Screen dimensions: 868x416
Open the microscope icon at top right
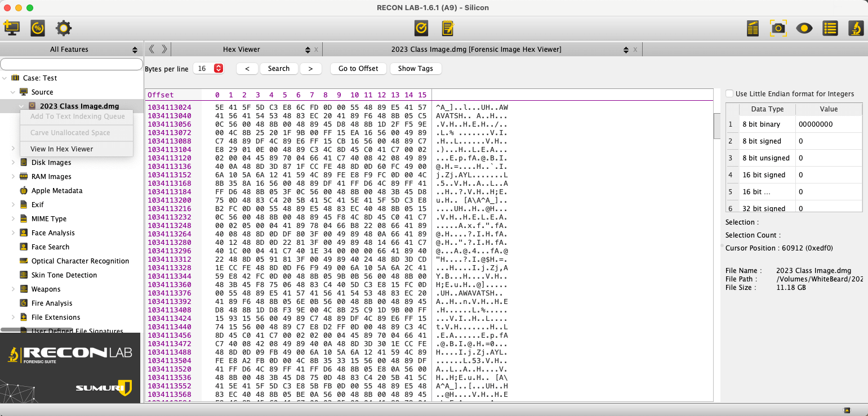pos(856,28)
